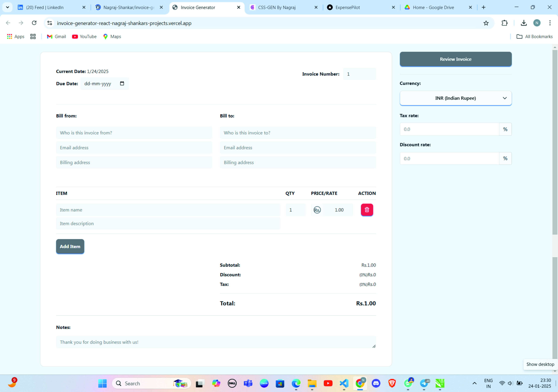This screenshot has width=558, height=392.
Task: Show hidden system tray icons
Action: point(474,383)
